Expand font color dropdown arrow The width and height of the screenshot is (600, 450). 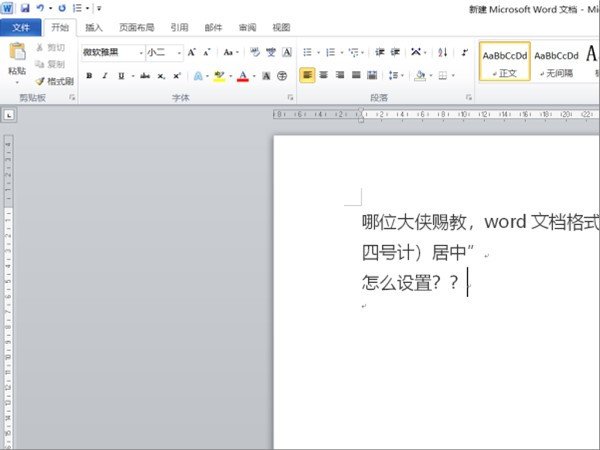tap(254, 76)
